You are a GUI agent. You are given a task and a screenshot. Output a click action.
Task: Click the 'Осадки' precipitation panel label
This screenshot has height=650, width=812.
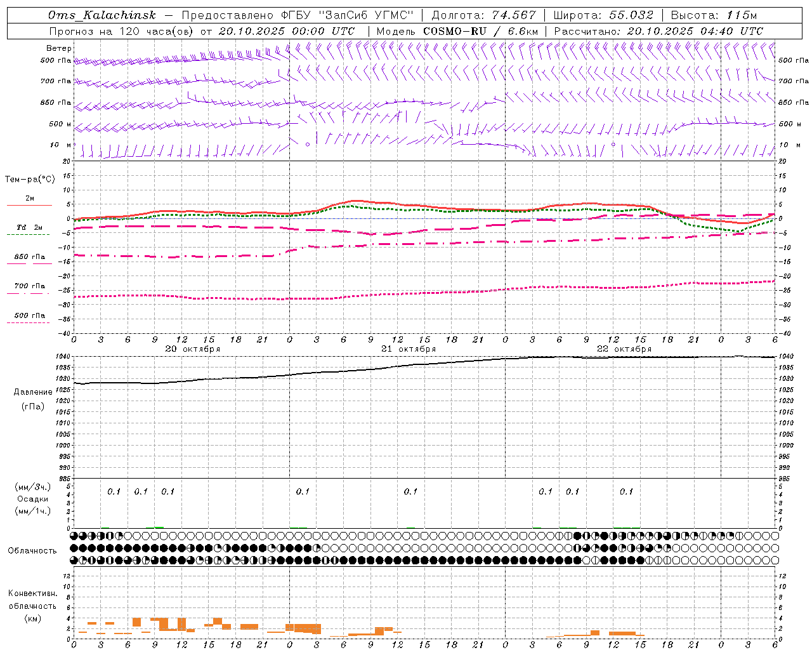tap(33, 499)
